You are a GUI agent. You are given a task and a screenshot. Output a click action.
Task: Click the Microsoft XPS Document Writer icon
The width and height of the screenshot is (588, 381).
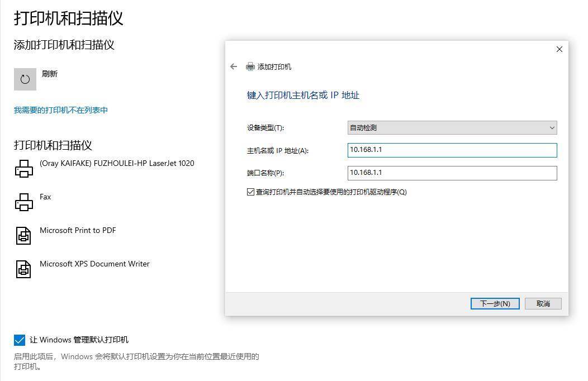click(23, 269)
